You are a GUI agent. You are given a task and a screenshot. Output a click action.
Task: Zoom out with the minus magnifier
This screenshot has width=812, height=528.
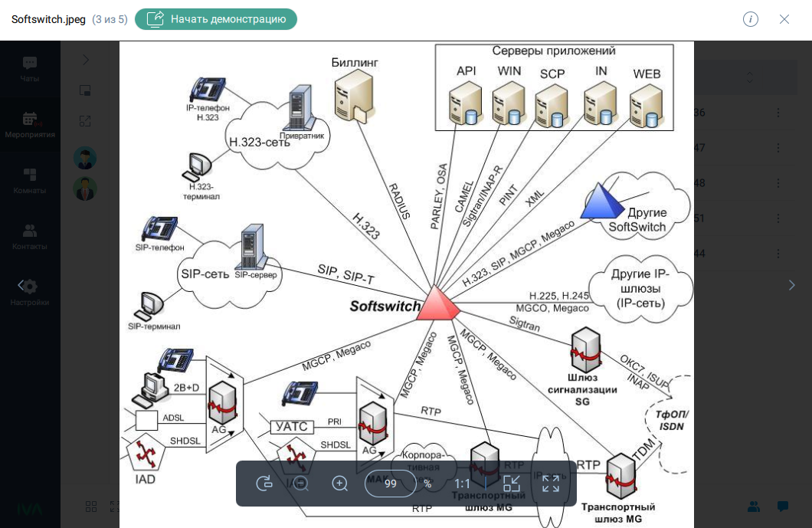pos(301,484)
